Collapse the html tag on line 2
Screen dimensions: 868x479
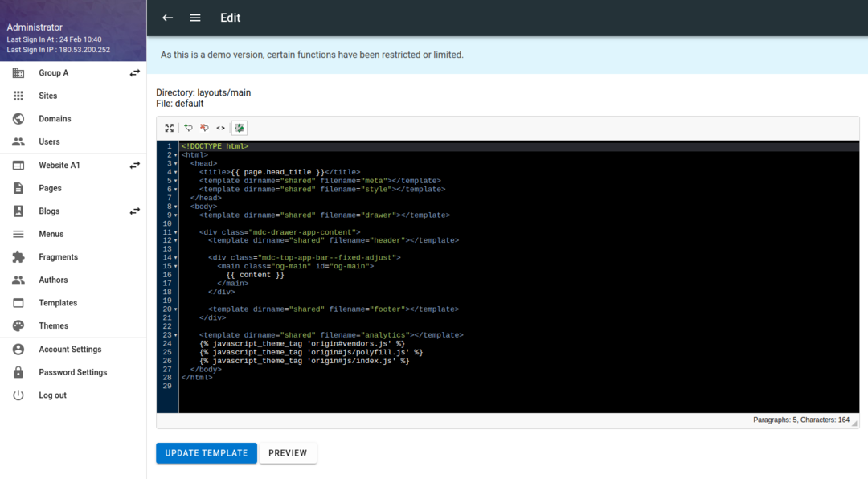[x=176, y=155]
